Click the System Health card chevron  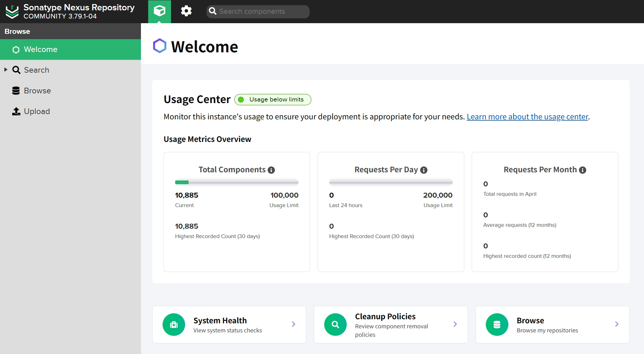click(x=293, y=324)
